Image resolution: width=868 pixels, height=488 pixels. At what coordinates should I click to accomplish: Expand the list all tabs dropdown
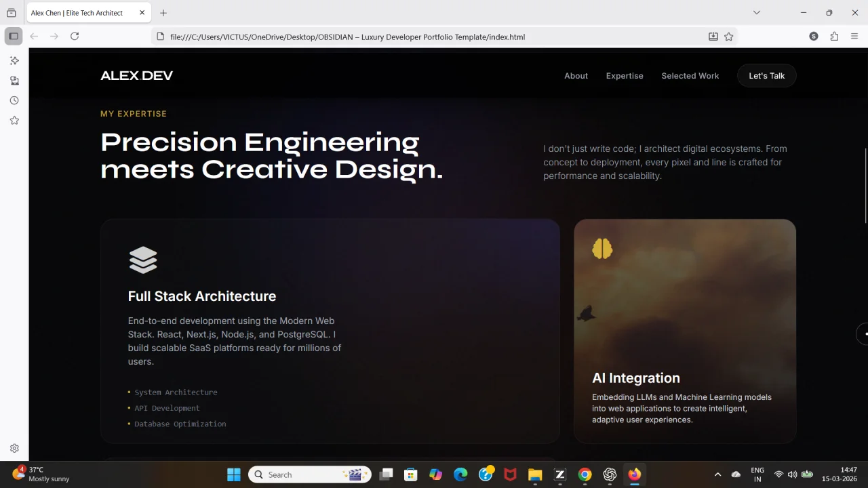tap(757, 12)
